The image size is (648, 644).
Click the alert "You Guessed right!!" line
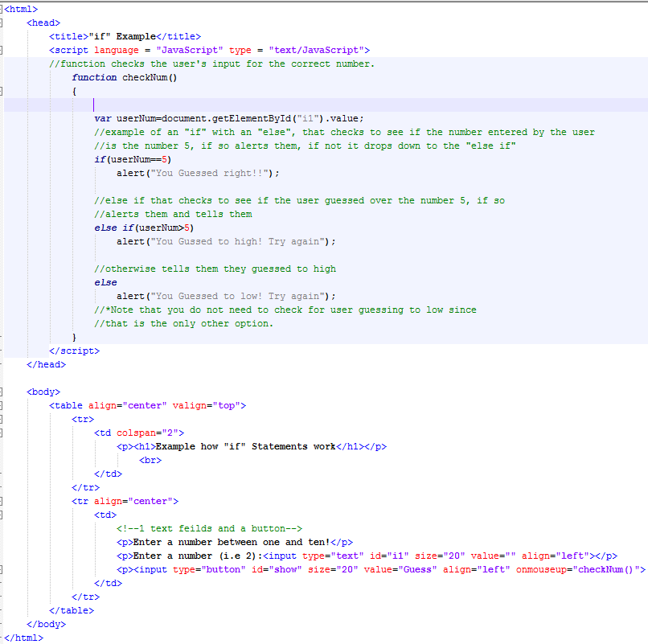198,173
